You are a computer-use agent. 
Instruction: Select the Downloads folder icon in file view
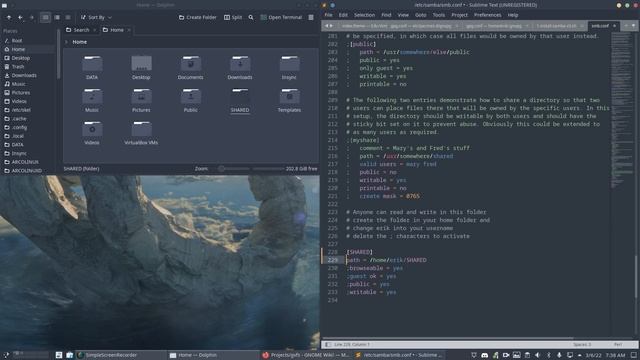(240, 64)
